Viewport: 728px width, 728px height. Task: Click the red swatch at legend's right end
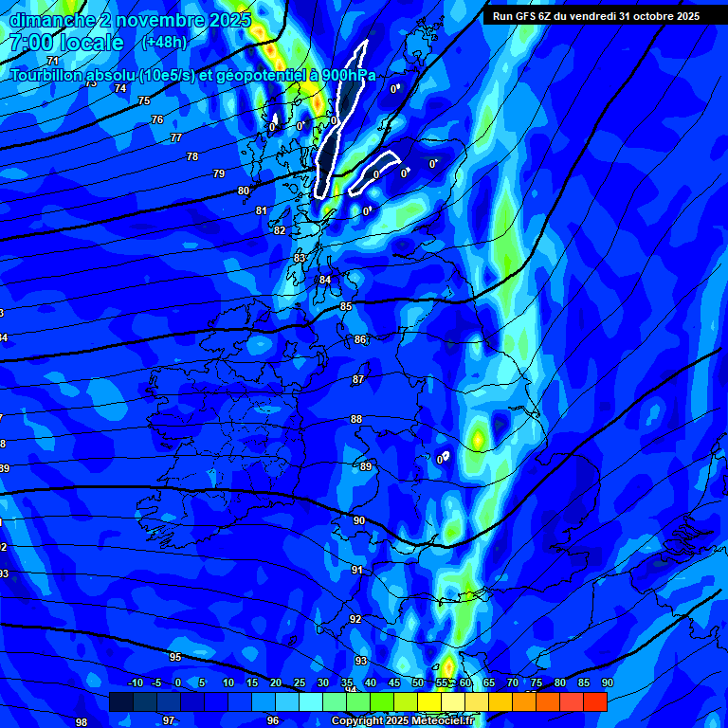(x=594, y=701)
